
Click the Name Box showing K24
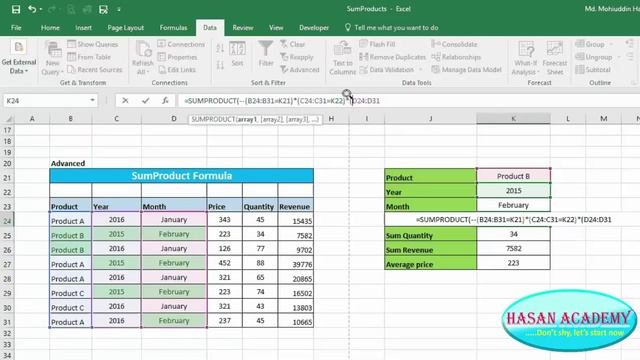[46, 100]
